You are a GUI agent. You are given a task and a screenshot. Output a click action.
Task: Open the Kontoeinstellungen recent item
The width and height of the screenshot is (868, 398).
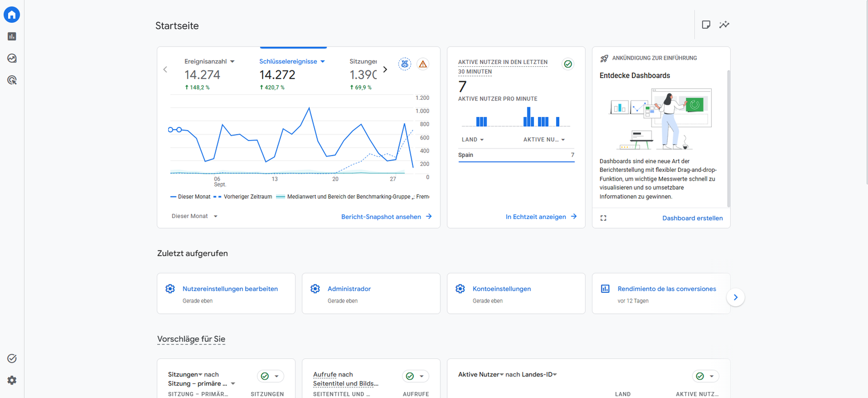(516, 293)
